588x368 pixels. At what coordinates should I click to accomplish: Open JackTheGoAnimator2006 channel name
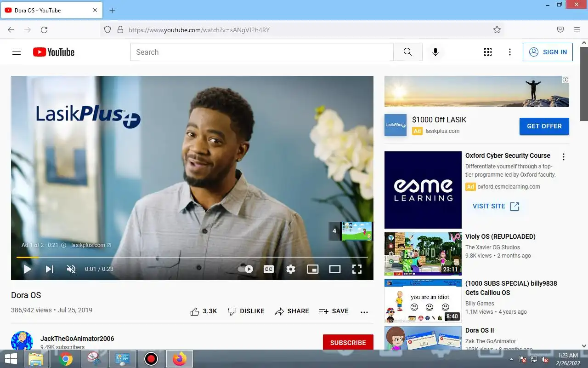click(77, 339)
